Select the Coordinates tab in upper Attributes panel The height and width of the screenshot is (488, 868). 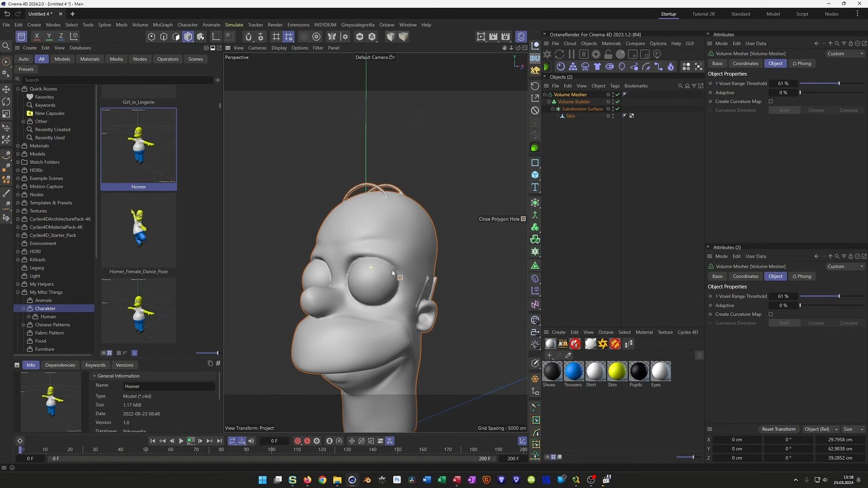click(745, 64)
